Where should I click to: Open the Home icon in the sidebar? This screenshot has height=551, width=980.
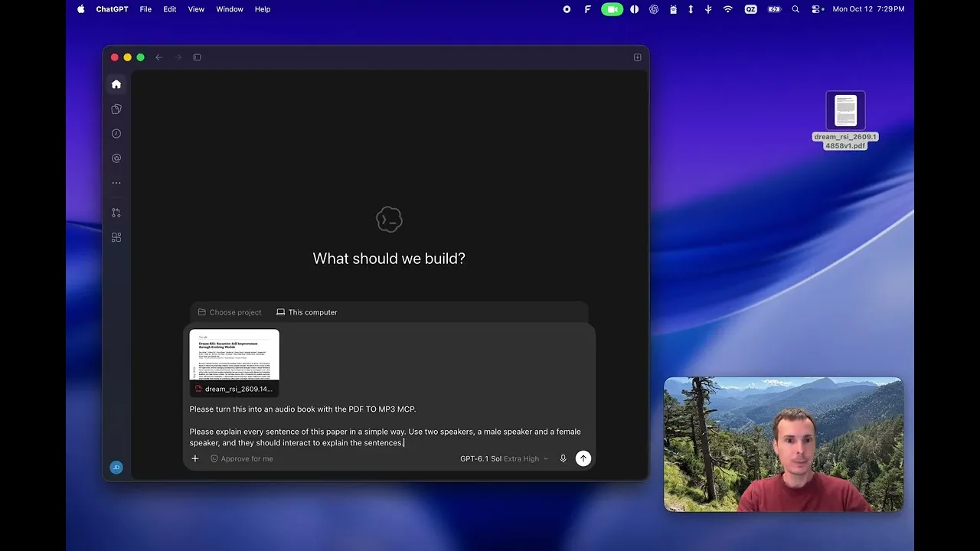point(116,84)
